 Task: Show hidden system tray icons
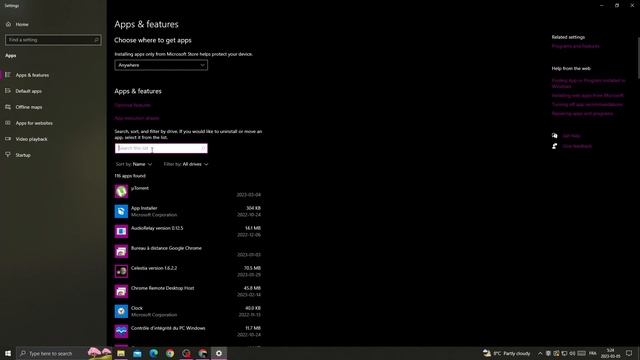(540, 353)
